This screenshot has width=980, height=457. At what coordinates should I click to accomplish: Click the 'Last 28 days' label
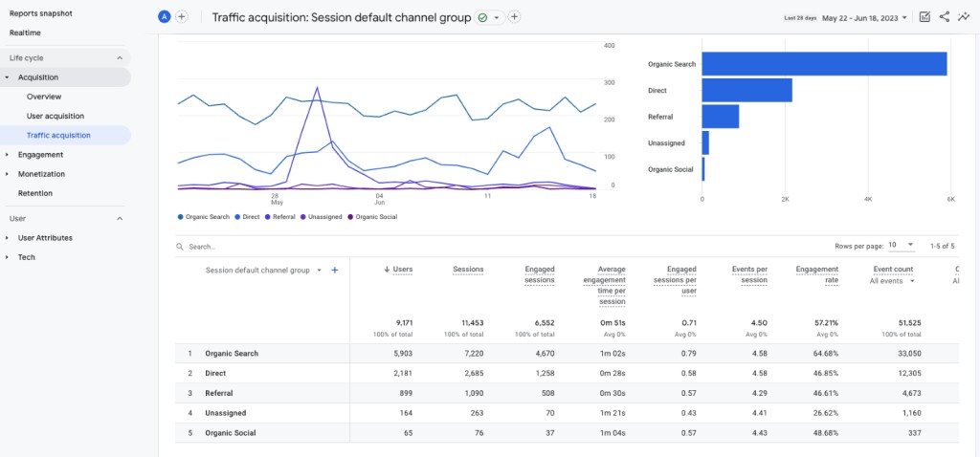point(801,18)
